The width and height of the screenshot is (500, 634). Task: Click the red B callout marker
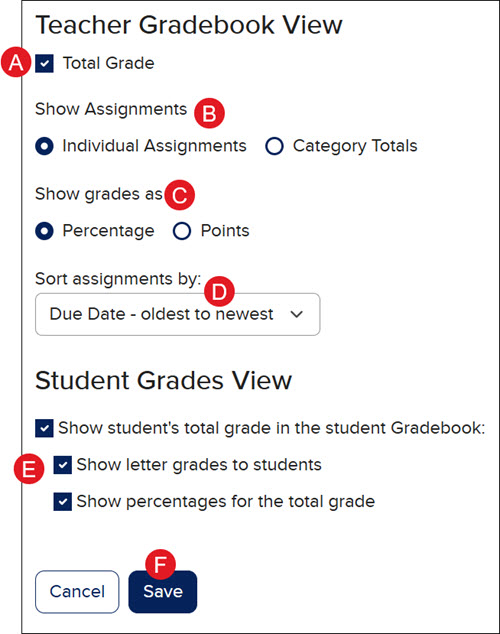pyautogui.click(x=209, y=113)
